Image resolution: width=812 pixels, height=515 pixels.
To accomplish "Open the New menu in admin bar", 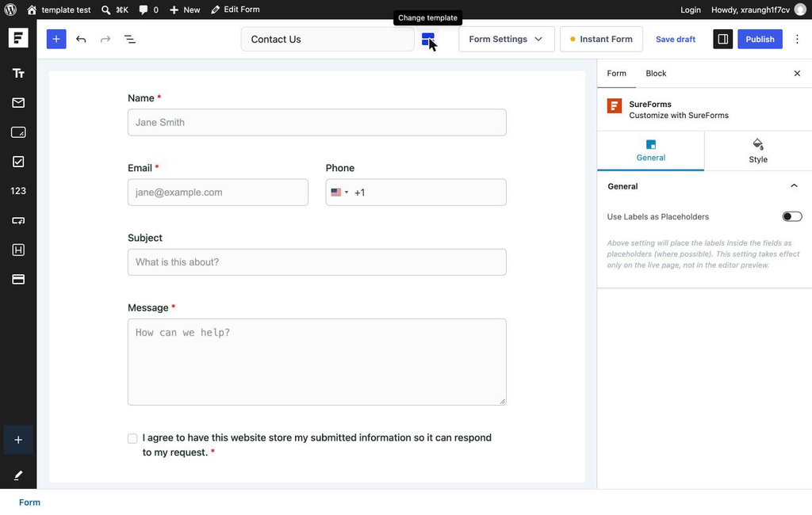I will (x=185, y=10).
